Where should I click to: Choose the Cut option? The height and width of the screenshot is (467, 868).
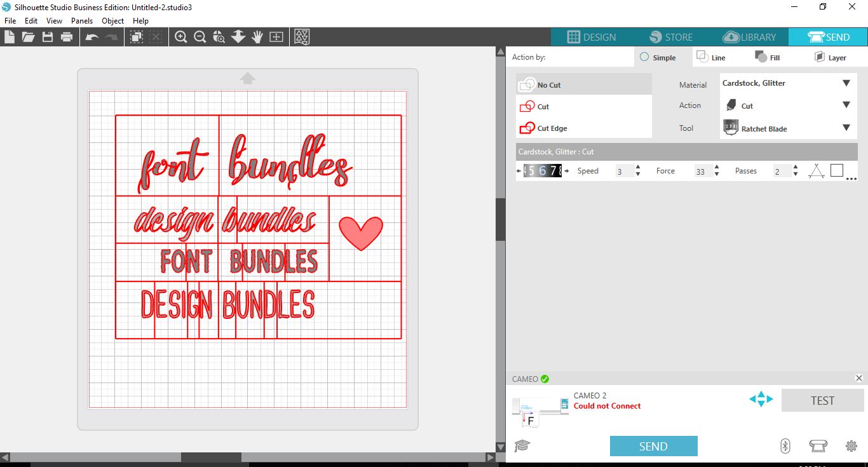pyautogui.click(x=584, y=106)
